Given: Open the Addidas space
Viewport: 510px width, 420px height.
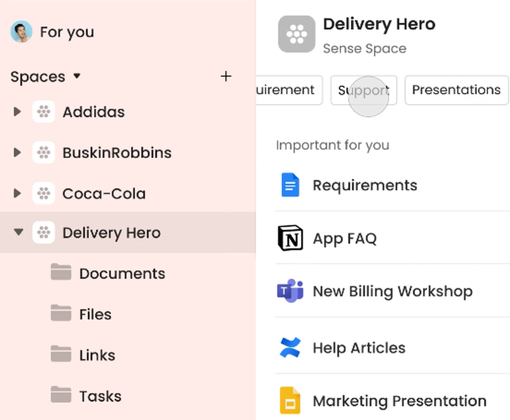Looking at the screenshot, I should (94, 112).
